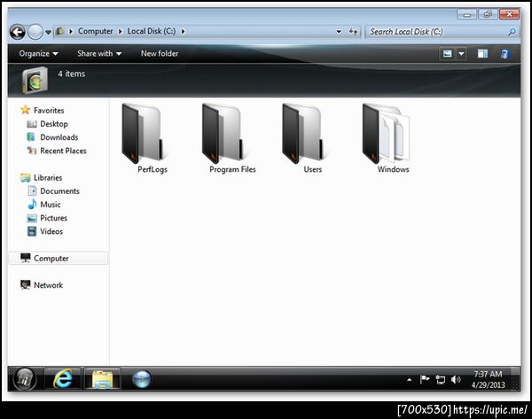Create a New folder
The height and width of the screenshot is (419, 532).
(160, 53)
